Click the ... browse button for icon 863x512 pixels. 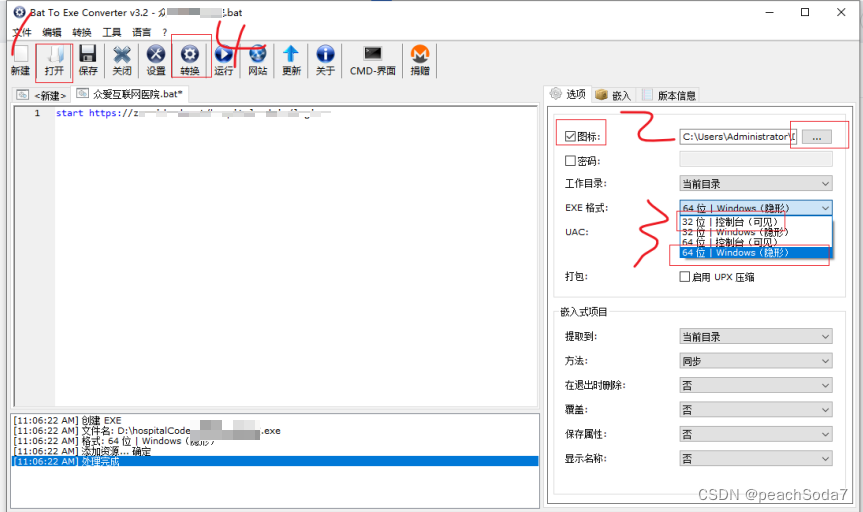pyautogui.click(x=817, y=137)
